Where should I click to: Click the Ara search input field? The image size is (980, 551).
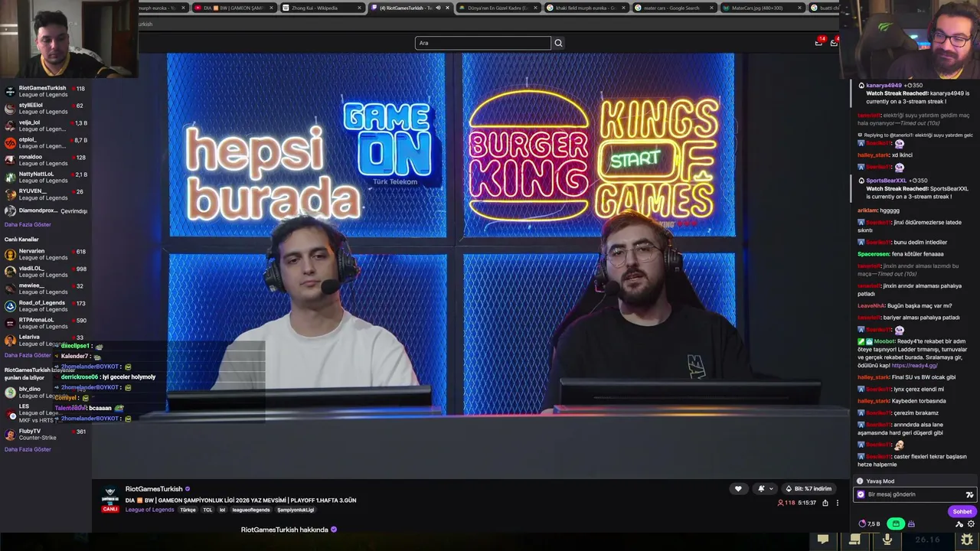tap(482, 43)
